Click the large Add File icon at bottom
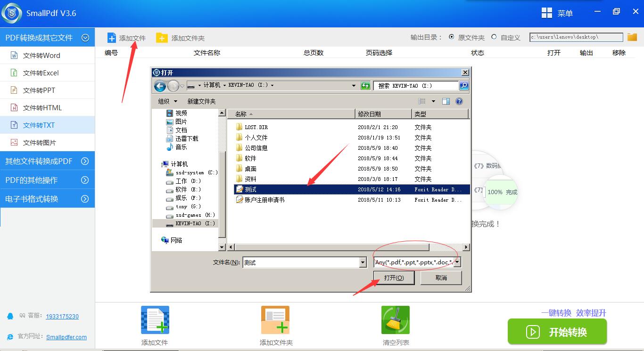 click(155, 320)
